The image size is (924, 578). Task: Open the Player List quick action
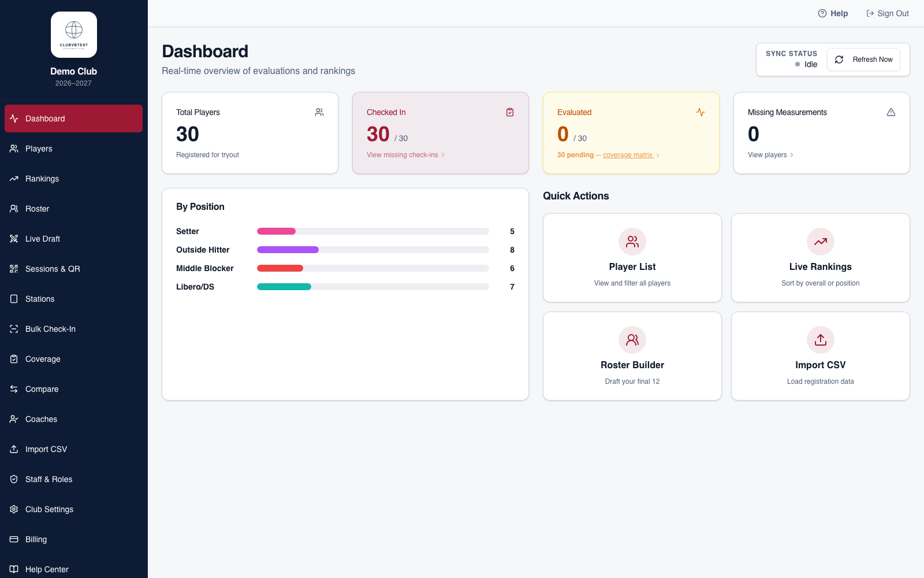632,258
